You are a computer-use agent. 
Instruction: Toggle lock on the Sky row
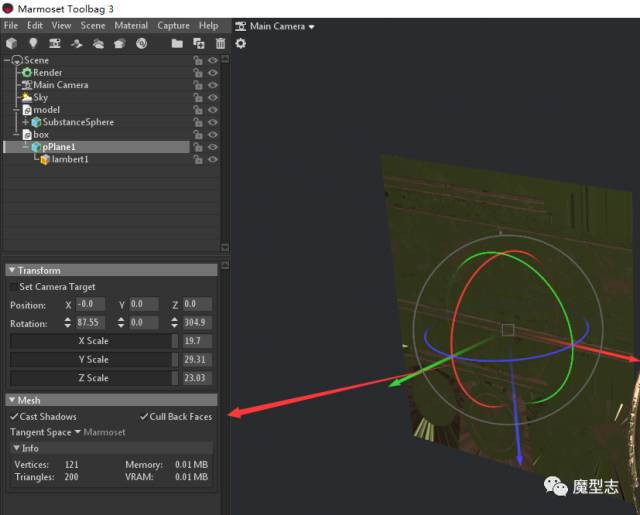tap(198, 98)
